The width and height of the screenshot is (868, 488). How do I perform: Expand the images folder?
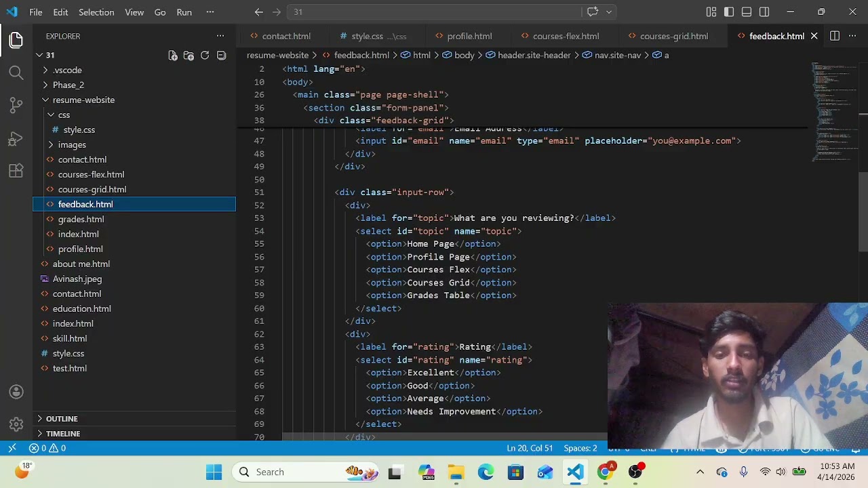[x=71, y=144]
